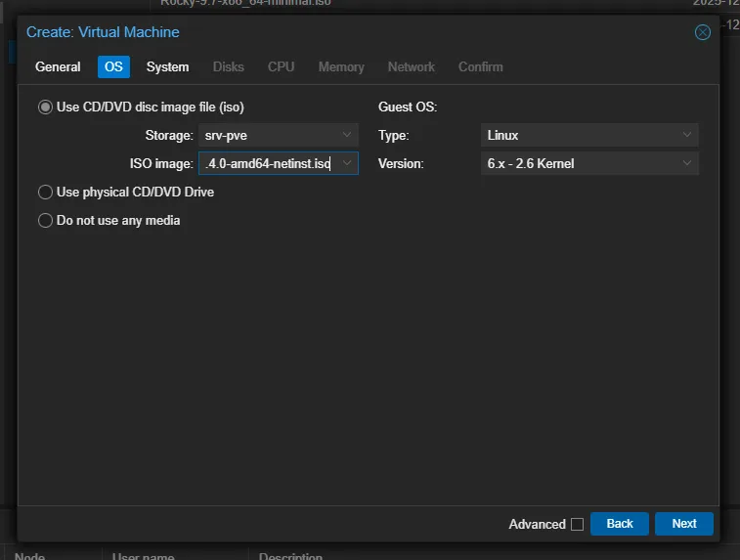Choose Use physical CD/DVD Drive option

click(45, 193)
